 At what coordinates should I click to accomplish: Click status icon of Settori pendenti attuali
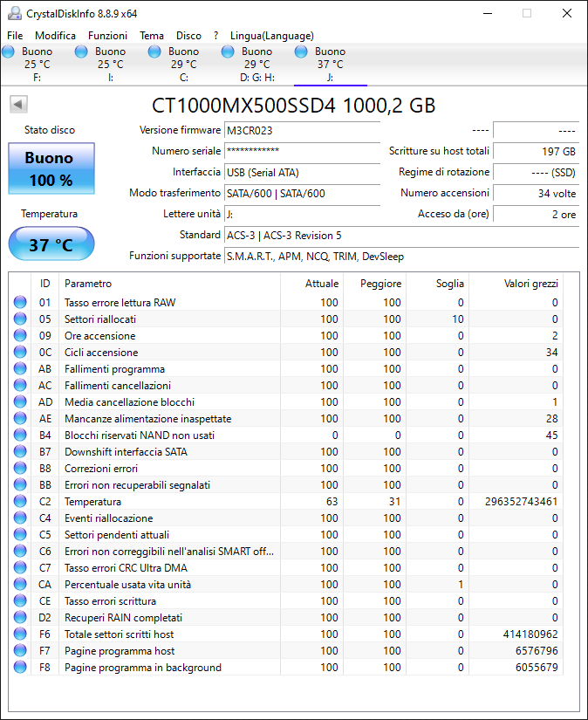click(x=20, y=534)
